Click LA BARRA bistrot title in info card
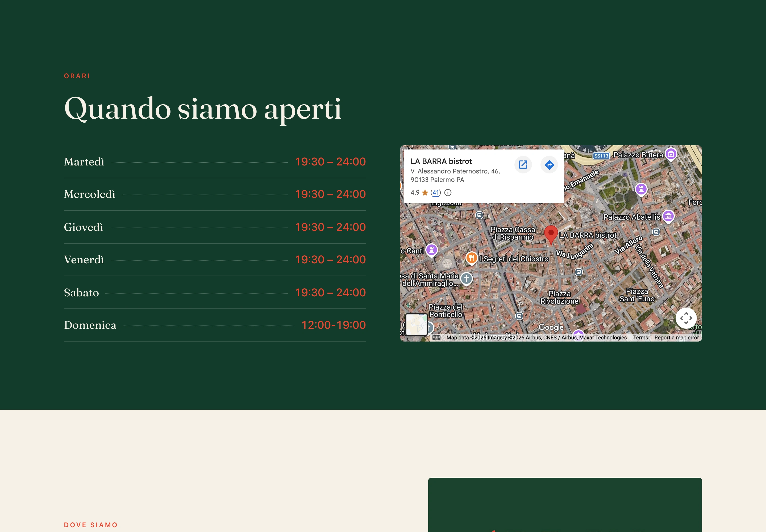Image resolution: width=766 pixels, height=532 pixels. [x=441, y=161]
